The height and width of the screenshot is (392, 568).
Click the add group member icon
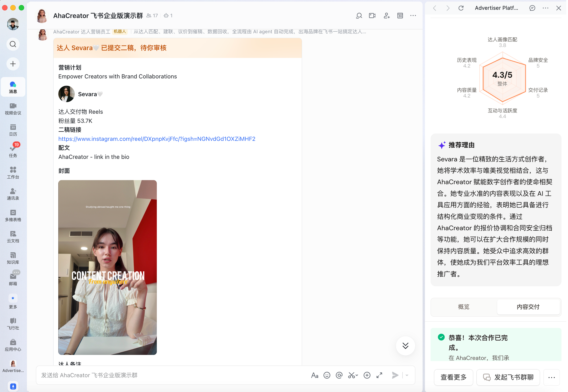pyautogui.click(x=387, y=16)
